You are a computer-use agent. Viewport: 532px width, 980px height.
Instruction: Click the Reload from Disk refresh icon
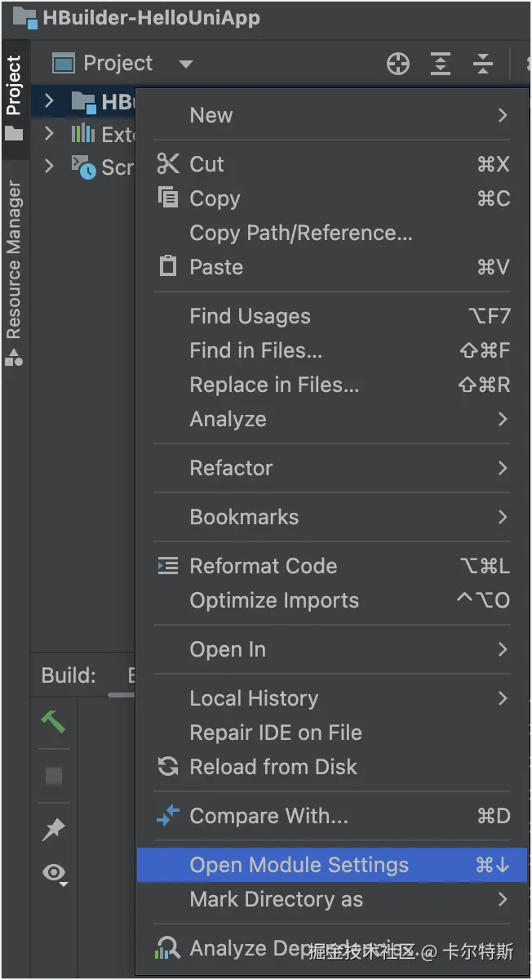(168, 767)
